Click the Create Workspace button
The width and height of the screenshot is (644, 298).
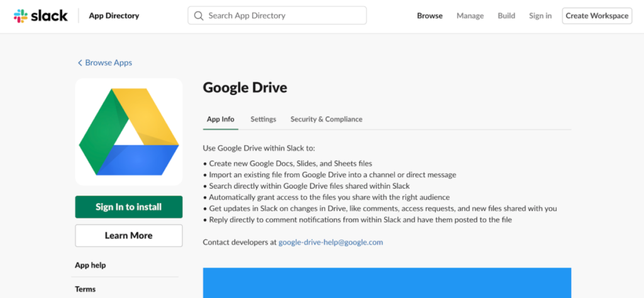(597, 16)
